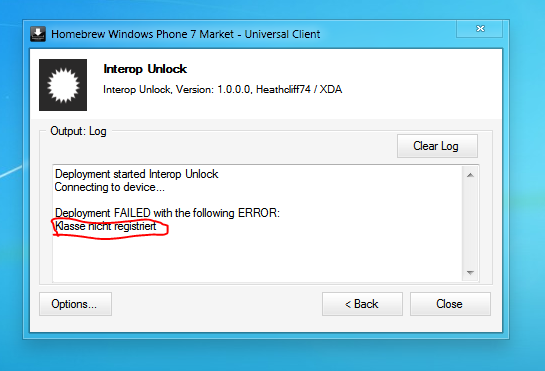Clear the log with Clear Log button
Screen dimensions: 545x371
point(437,146)
